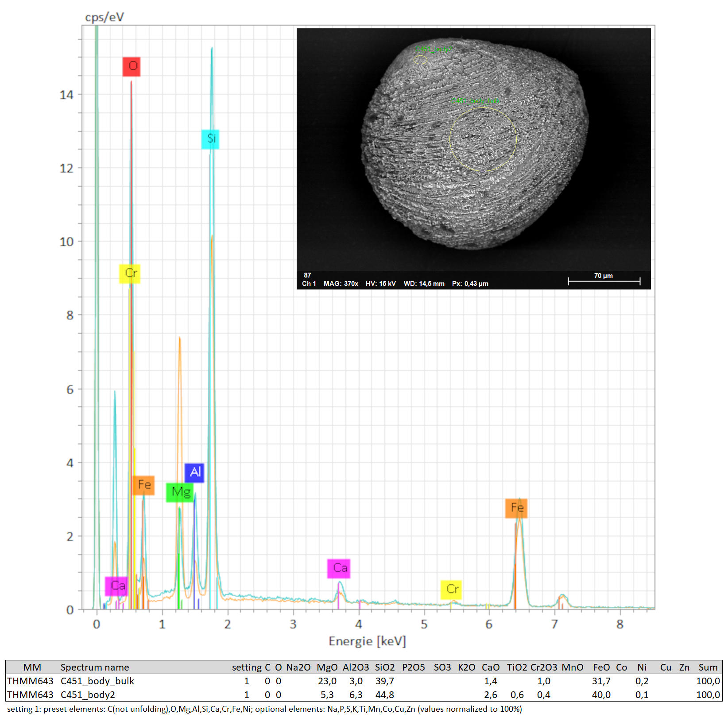Click the SiO2 column header
728x725 pixels.
[x=384, y=667]
